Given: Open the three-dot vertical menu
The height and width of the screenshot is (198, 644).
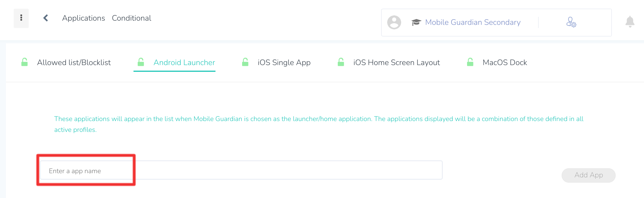Looking at the screenshot, I should (x=21, y=18).
